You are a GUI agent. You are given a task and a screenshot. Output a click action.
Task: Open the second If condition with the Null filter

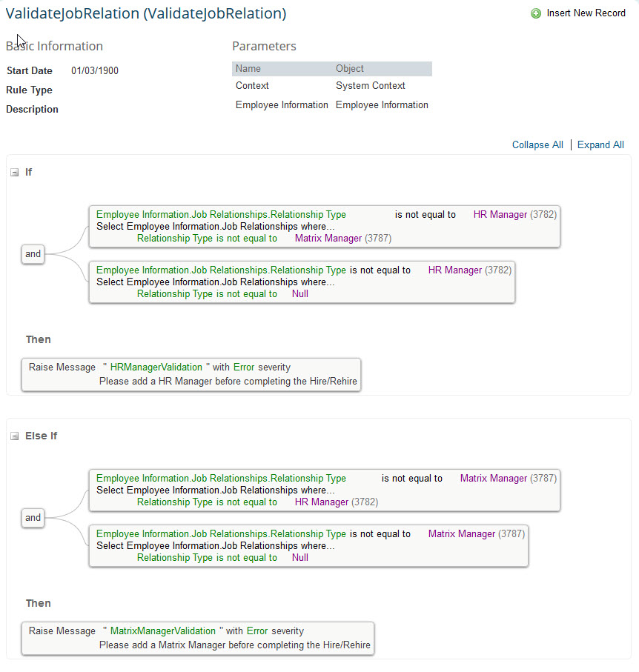(x=302, y=282)
